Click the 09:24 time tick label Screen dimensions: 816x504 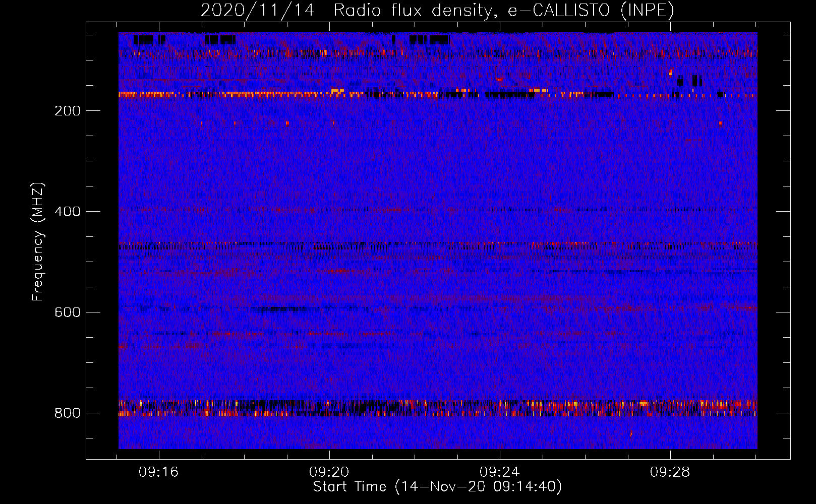point(500,472)
